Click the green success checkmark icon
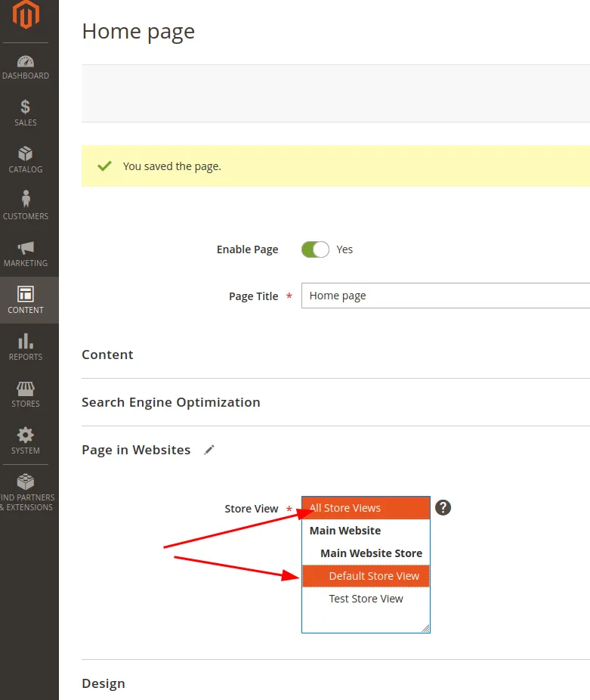The image size is (590, 700). [x=104, y=166]
